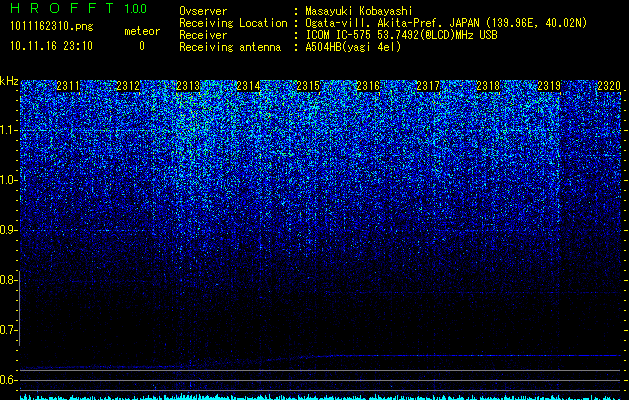Click the 0.7 frequency axis label

pyautogui.click(x=8, y=330)
